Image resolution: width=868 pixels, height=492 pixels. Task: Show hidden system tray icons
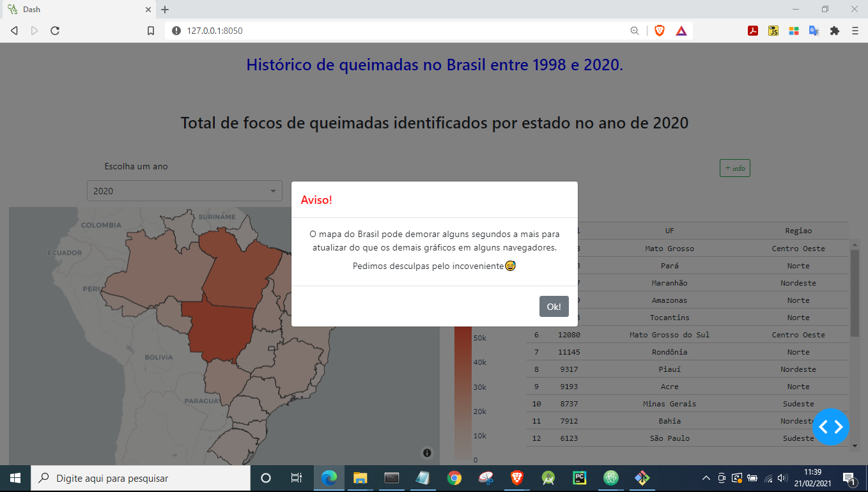706,478
